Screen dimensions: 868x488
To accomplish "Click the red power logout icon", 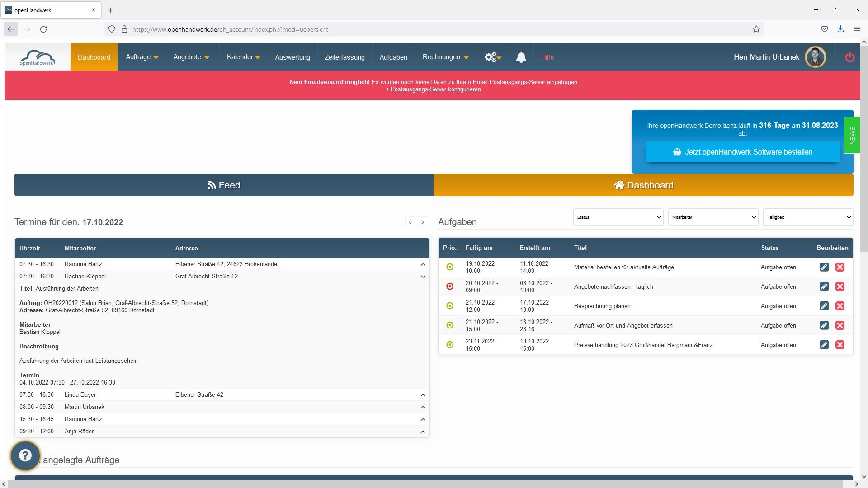I will pyautogui.click(x=849, y=57).
